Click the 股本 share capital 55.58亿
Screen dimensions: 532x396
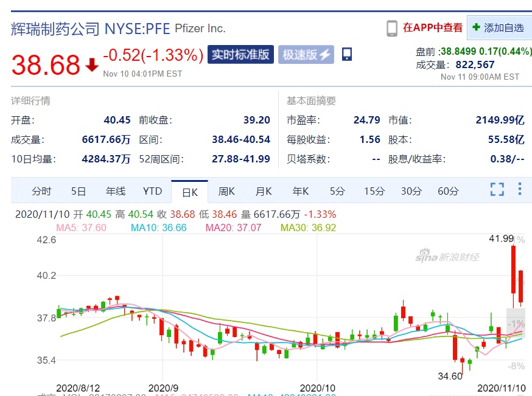point(506,139)
